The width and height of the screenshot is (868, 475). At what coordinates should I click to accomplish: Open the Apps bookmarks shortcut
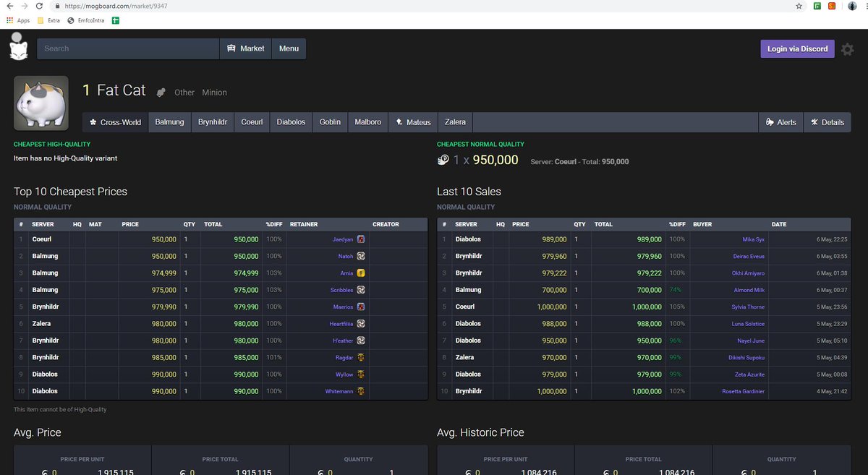18,20
